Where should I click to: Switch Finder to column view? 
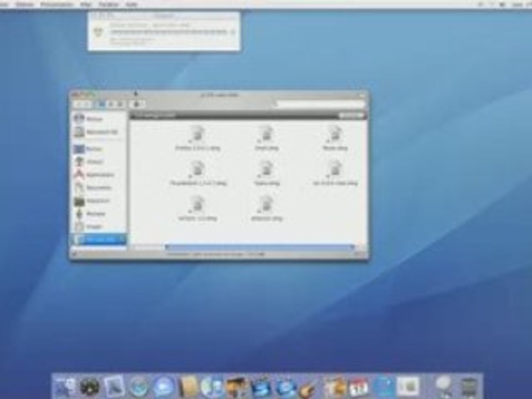click(x=120, y=104)
